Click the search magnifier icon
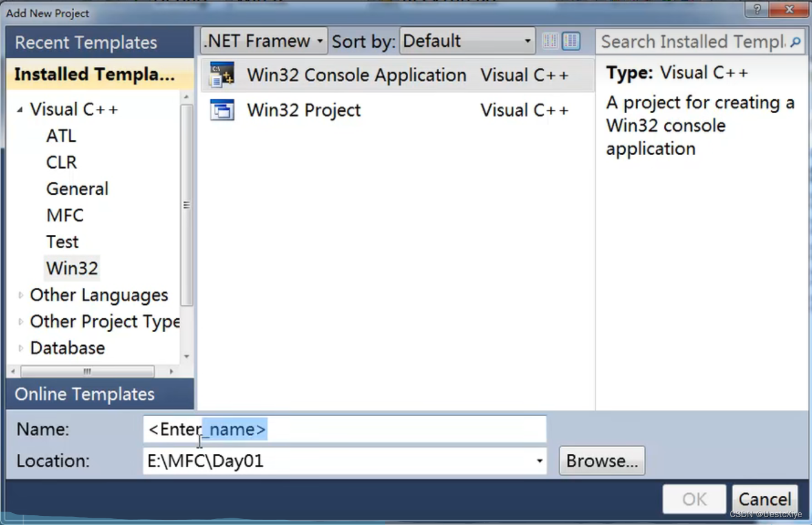 (x=795, y=42)
